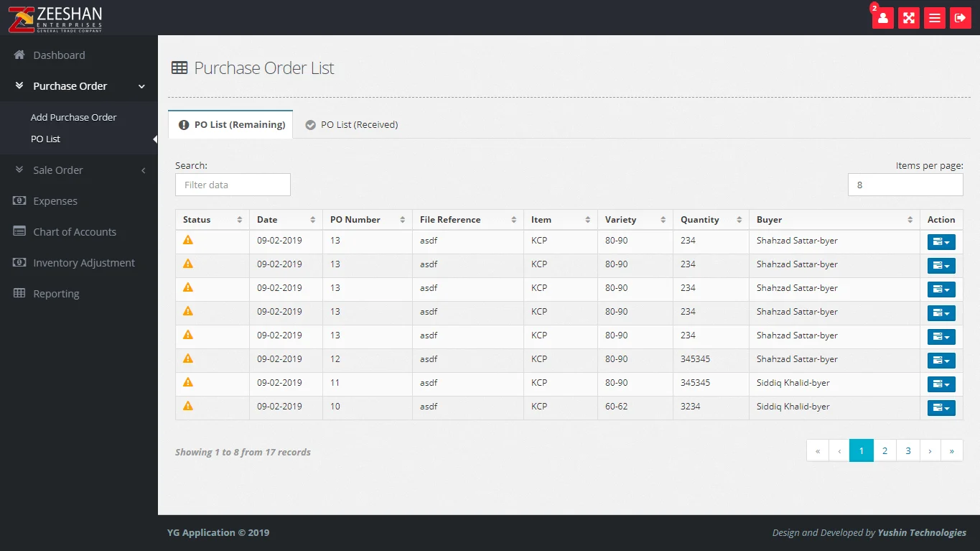Collapse the Purchase Order sidebar menu

pos(79,86)
